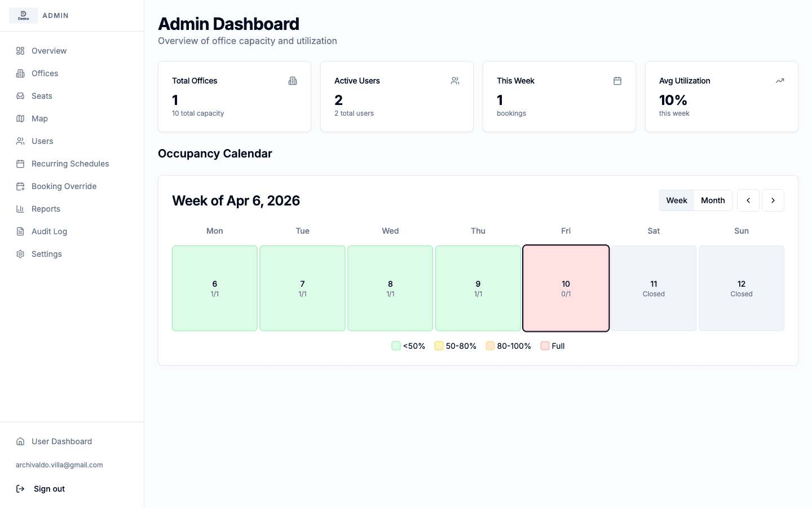The image size is (812, 508).
Task: Switch calendar to Week view
Action: click(x=676, y=200)
